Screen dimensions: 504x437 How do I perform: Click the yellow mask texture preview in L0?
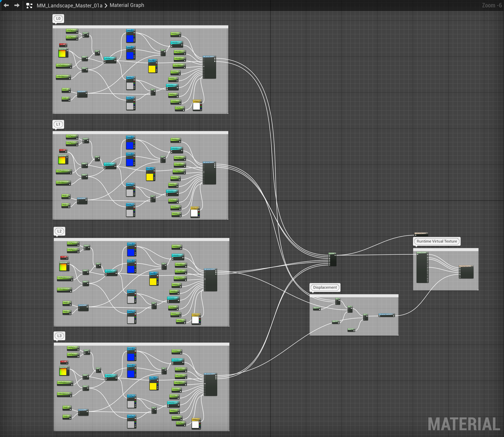(x=152, y=69)
